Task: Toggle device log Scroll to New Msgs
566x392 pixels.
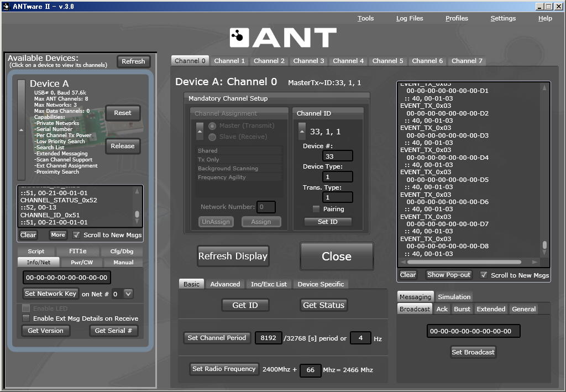Action: 76,235
